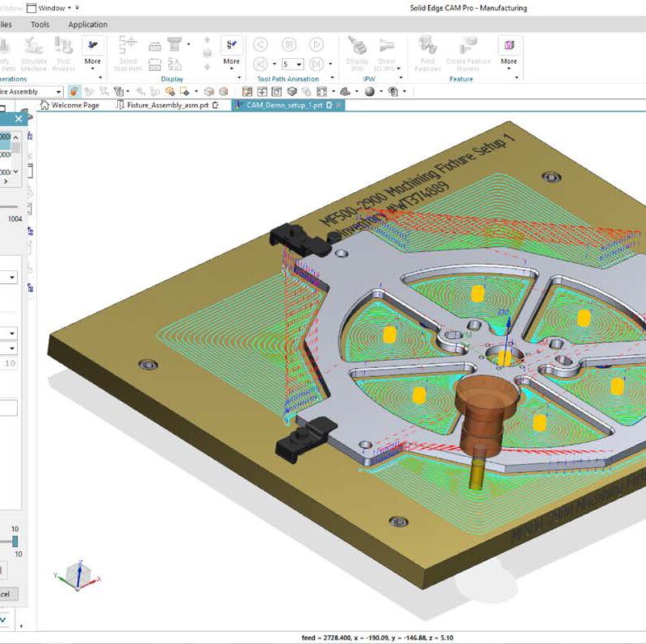Click the list scroll up arrow in dialog
646x644 pixels.
tap(15, 136)
